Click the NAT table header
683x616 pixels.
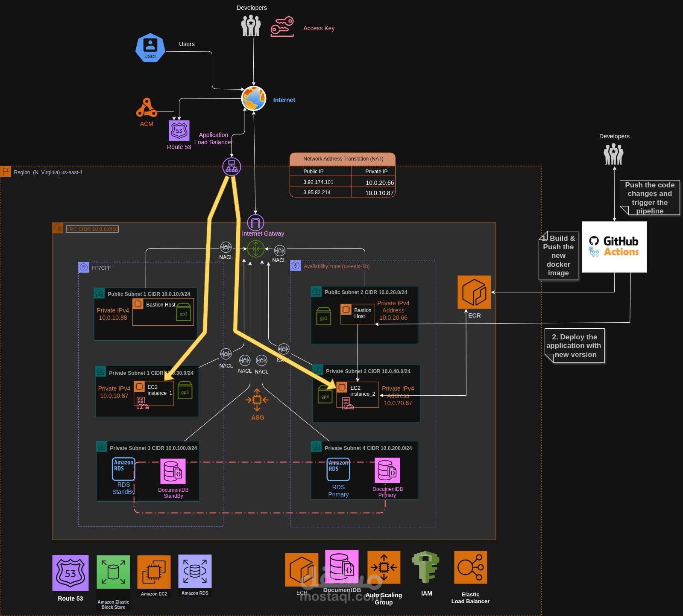(x=343, y=159)
